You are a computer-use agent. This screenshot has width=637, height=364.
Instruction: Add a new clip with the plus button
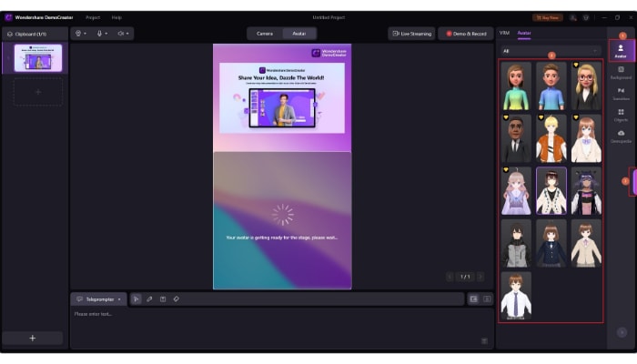tap(33, 338)
